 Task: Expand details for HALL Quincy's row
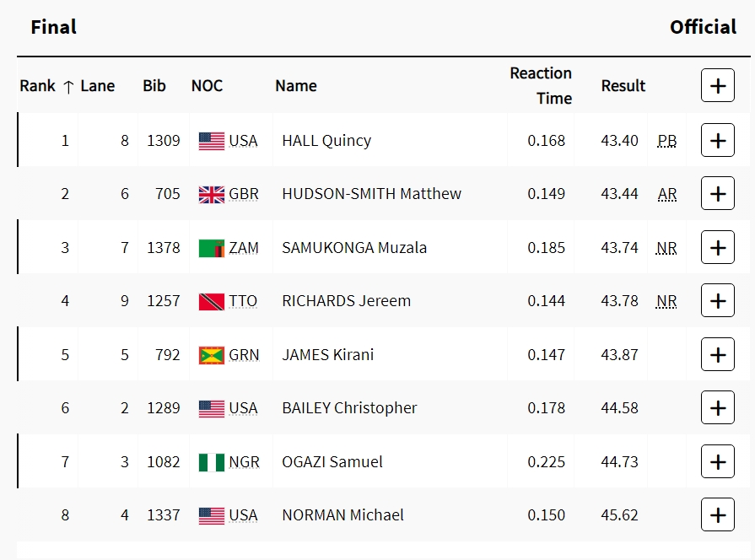[x=717, y=141]
